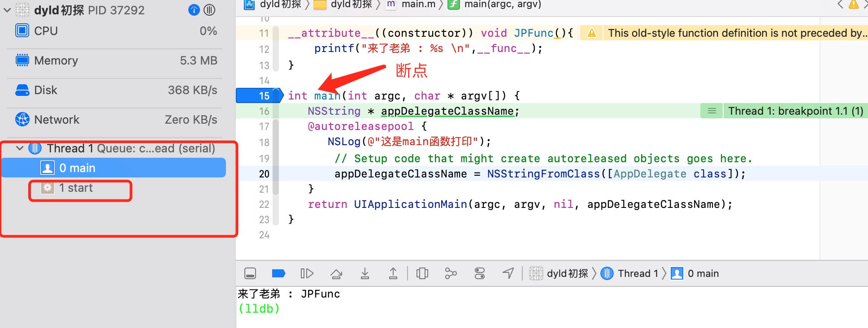Open the old-style function definition warning message
868x328 pixels.
tap(735, 33)
